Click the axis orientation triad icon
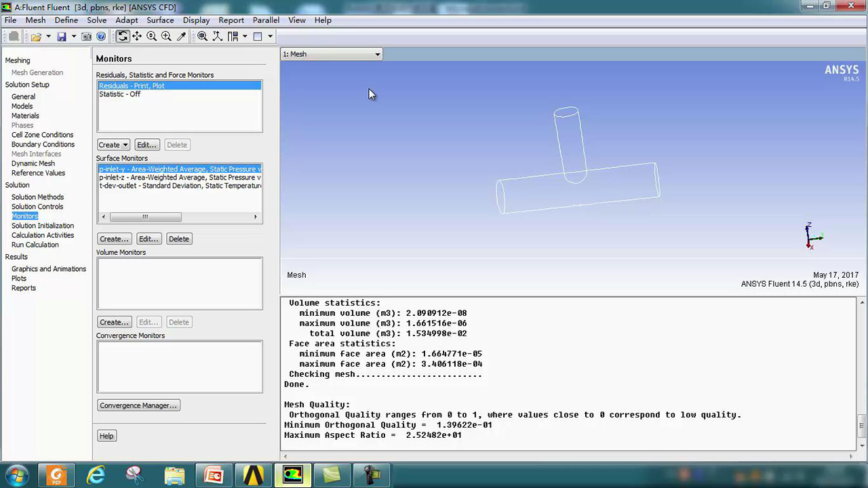The width and height of the screenshot is (868, 488). click(x=217, y=37)
